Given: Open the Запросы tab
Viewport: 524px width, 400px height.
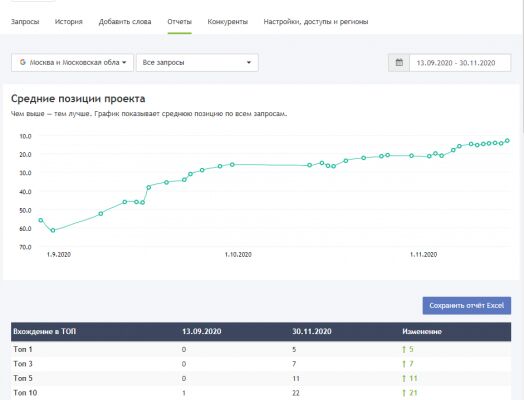Looking at the screenshot, I should pos(25,22).
